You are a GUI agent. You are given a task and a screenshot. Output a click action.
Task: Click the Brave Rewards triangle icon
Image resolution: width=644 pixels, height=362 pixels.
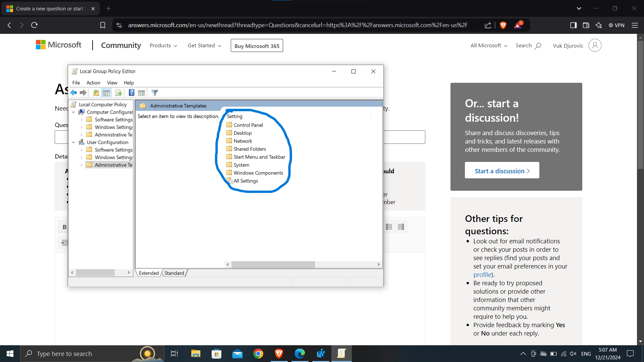[x=518, y=25]
